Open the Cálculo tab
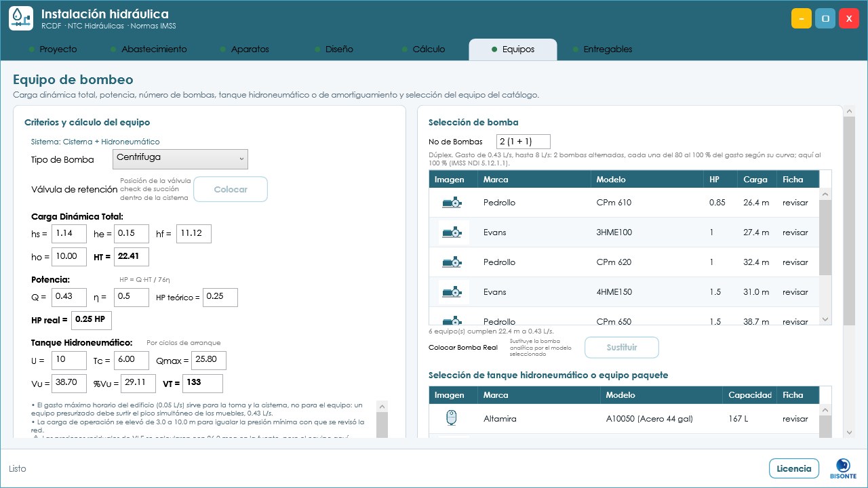Viewport: 868px width, 488px height. (424, 49)
